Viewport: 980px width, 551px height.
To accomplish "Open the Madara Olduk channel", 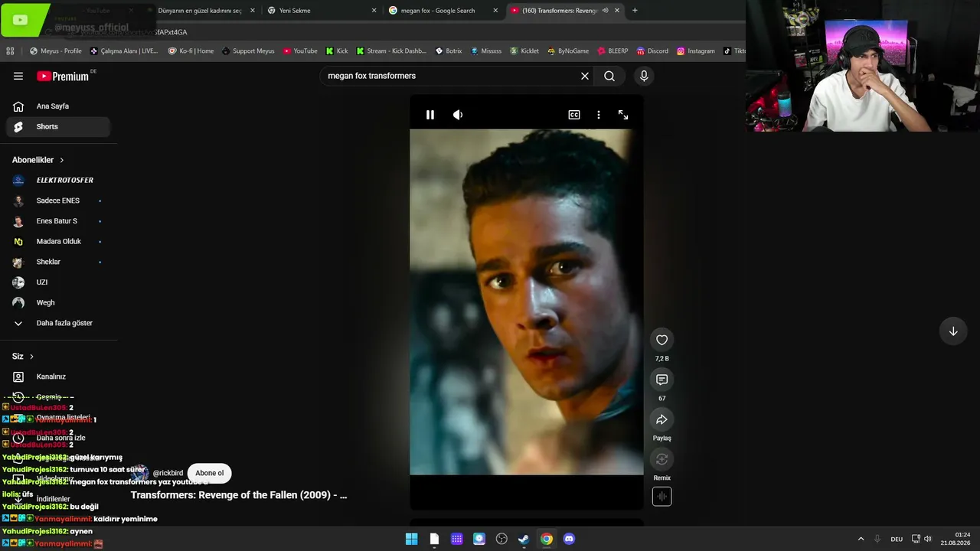I will 58,242.
